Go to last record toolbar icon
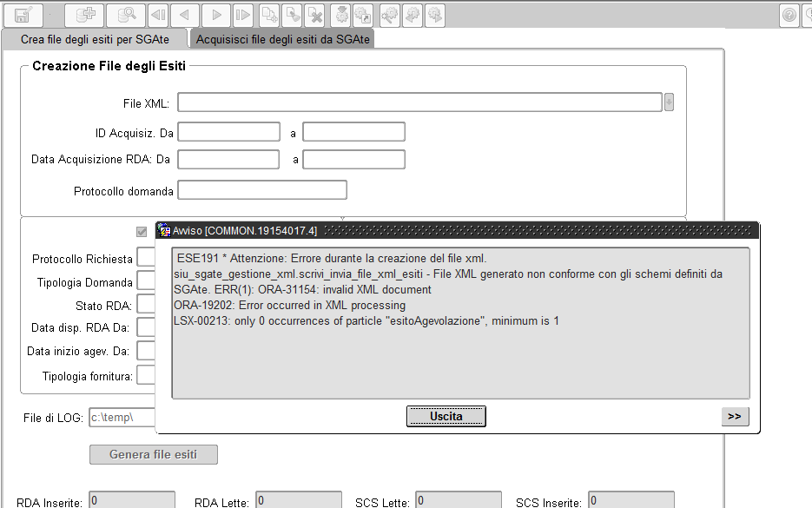The height and width of the screenshot is (508, 812). pyautogui.click(x=242, y=15)
